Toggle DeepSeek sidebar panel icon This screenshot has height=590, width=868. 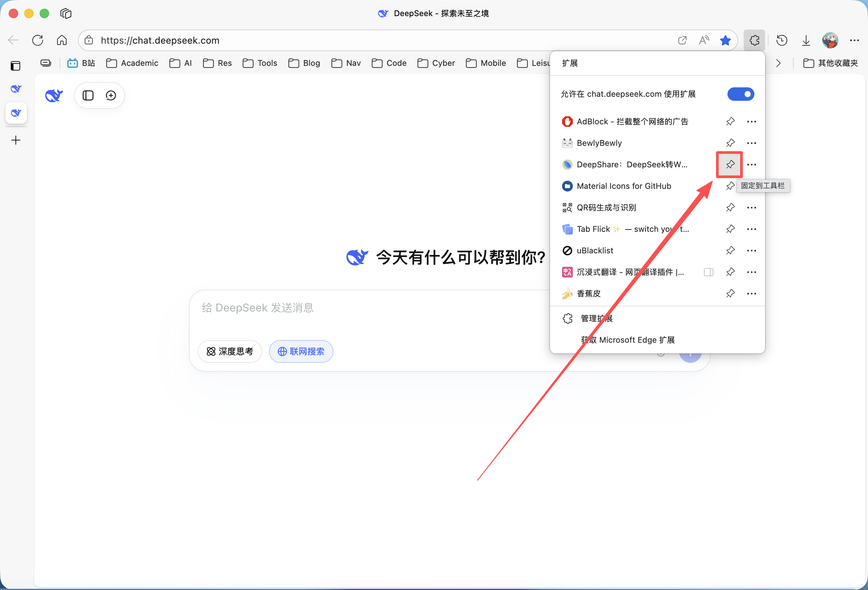[88, 95]
